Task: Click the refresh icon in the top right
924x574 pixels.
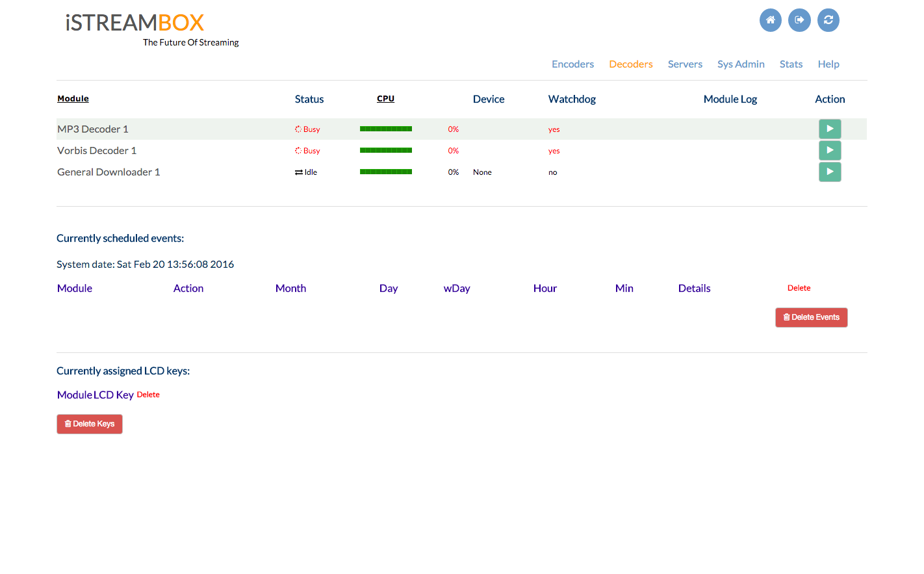Action: coord(828,20)
